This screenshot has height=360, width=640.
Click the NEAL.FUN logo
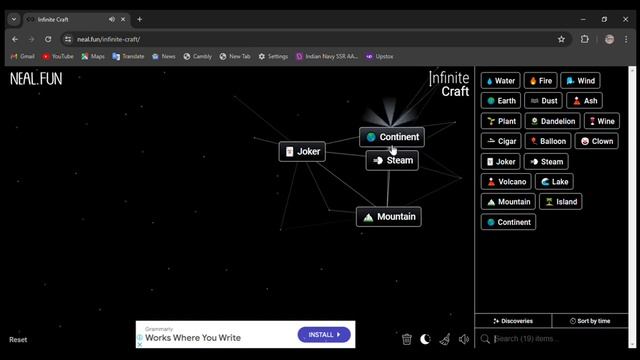36,79
